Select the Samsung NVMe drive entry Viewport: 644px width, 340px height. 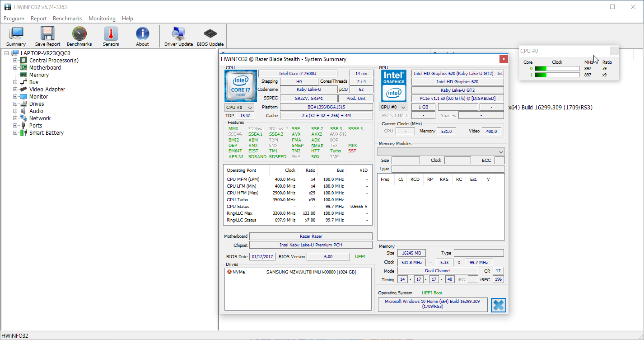pos(311,272)
